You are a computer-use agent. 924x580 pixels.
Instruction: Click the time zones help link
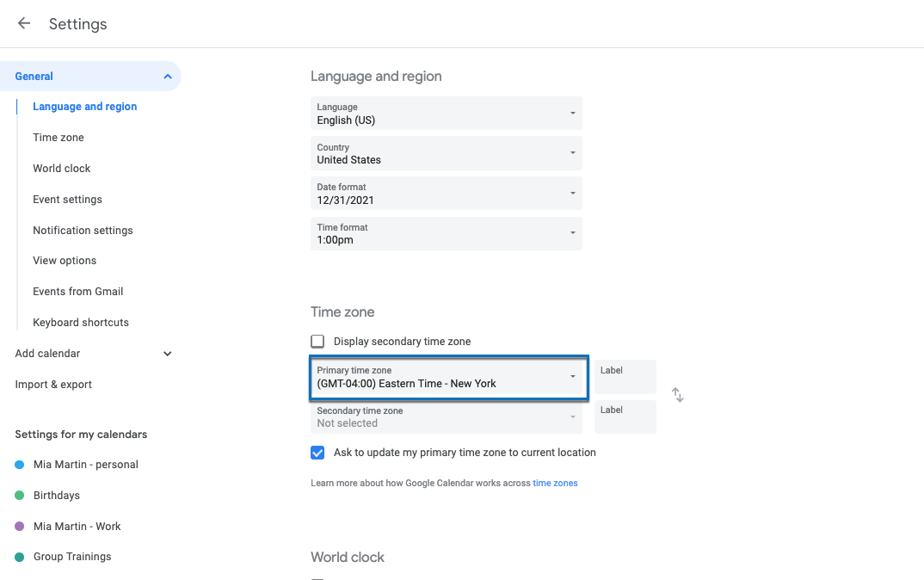pos(555,484)
